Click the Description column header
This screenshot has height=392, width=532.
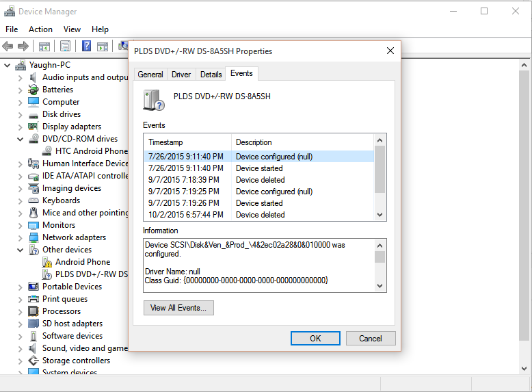(x=303, y=142)
